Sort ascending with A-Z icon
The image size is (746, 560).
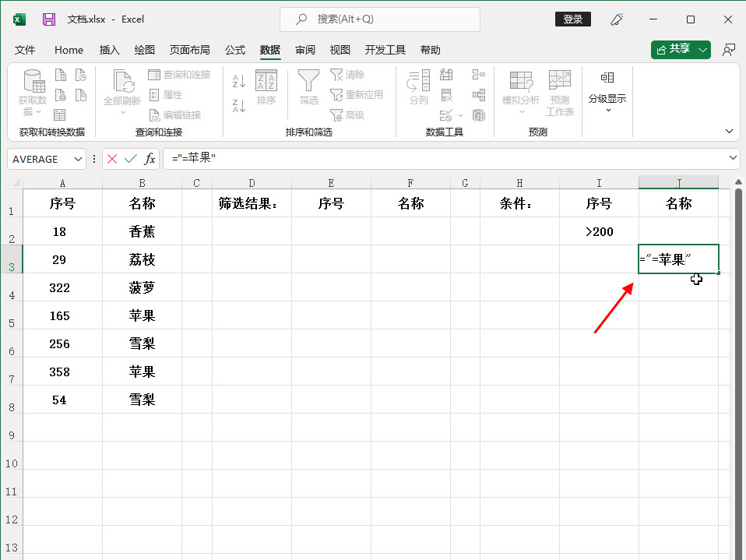pos(239,81)
